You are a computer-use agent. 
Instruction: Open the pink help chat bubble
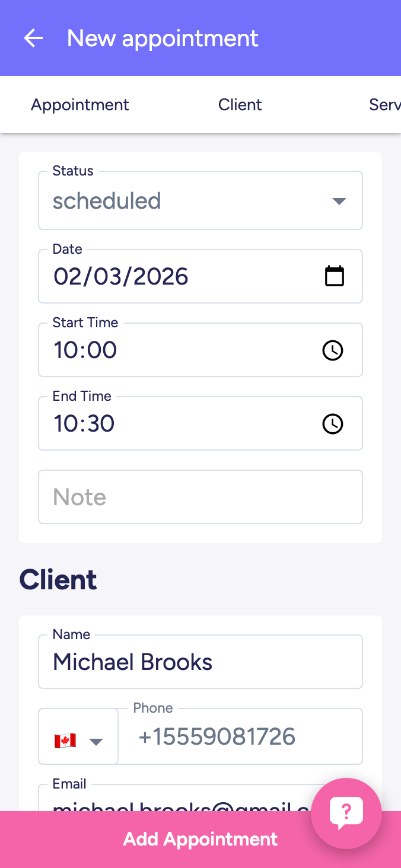pos(346,813)
